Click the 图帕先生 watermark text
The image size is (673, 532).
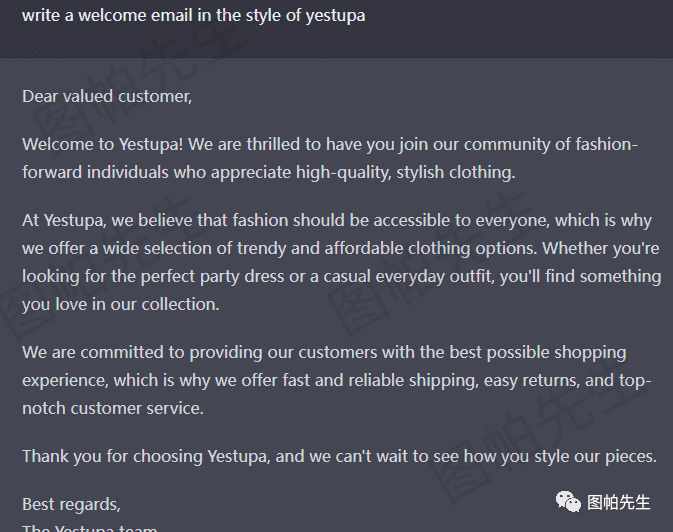[618, 502]
